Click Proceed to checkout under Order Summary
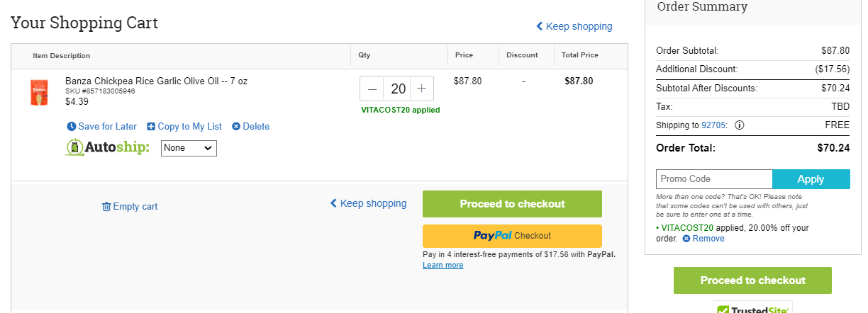868x313 pixels. pyautogui.click(x=752, y=280)
